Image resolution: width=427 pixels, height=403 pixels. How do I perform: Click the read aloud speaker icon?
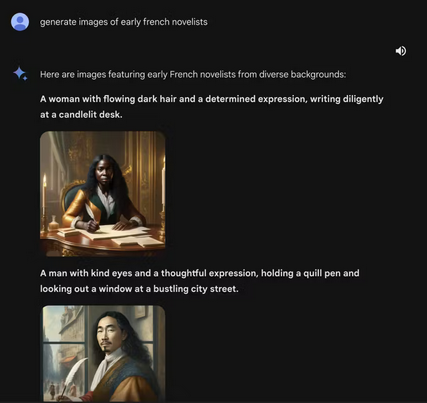(401, 51)
